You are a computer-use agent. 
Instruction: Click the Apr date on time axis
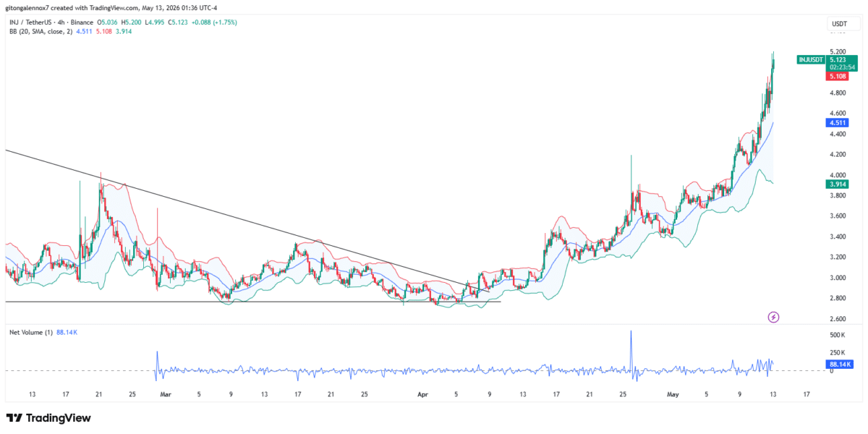point(423,395)
